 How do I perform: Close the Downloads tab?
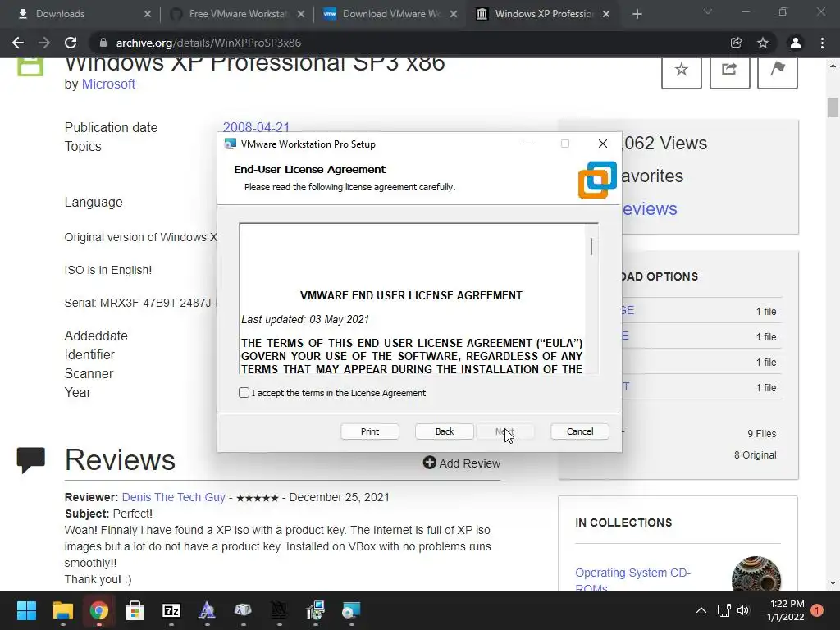[148, 14]
